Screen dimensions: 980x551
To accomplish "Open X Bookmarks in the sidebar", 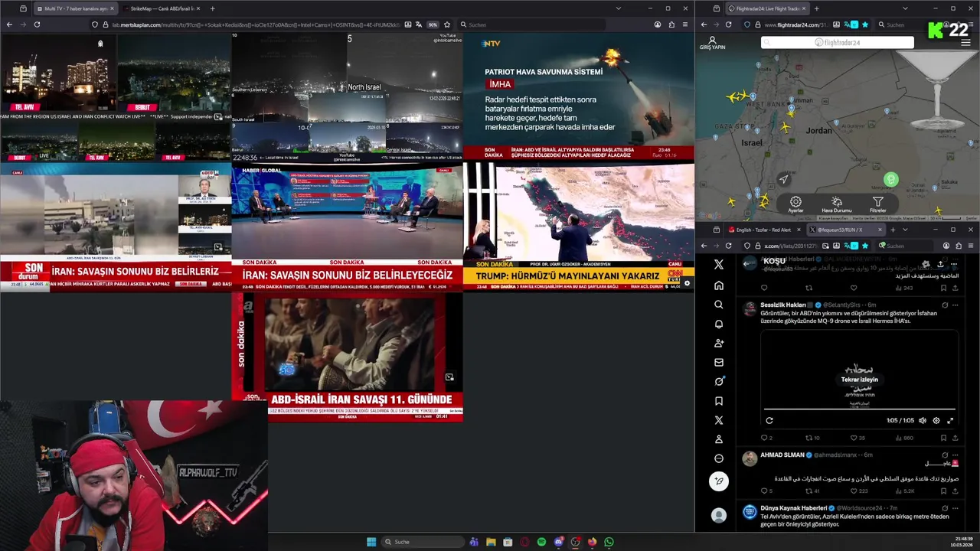I will click(x=718, y=400).
